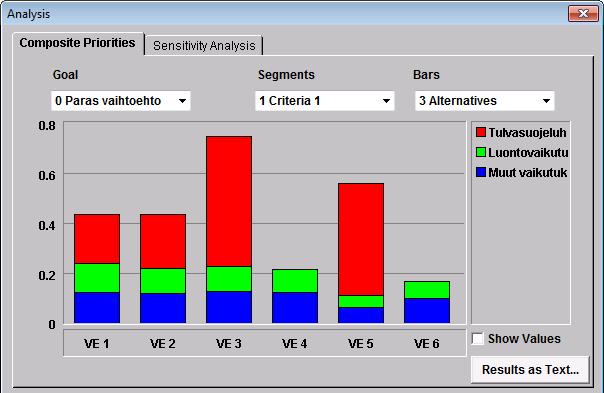Screen dimensions: 604x393
Task: Click the VE 1 axis label
Action: pyautogui.click(x=97, y=344)
